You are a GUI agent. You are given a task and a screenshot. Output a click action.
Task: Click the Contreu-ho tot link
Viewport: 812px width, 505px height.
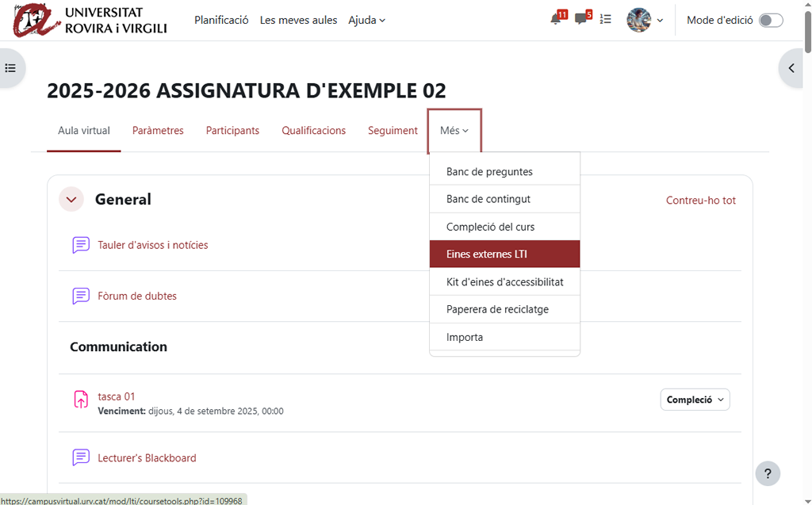pos(700,201)
